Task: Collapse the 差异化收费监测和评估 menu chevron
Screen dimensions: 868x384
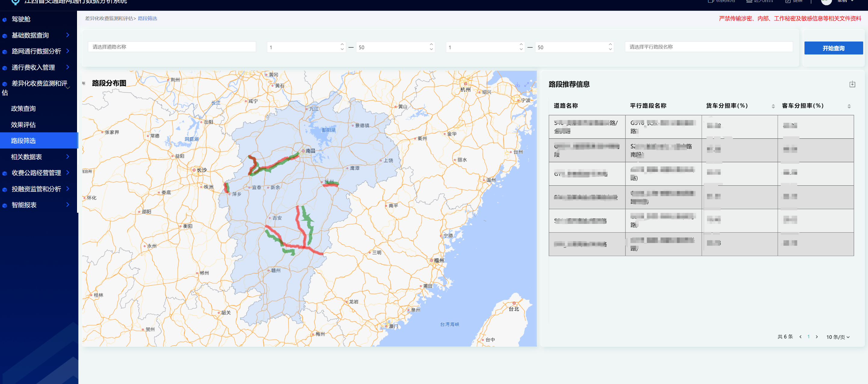Action: pyautogui.click(x=68, y=88)
